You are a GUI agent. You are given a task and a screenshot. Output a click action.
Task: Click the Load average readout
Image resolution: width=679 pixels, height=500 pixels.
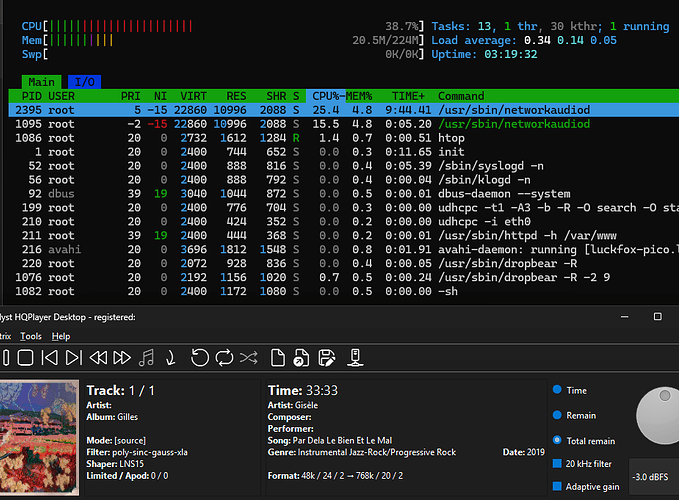[524, 40]
